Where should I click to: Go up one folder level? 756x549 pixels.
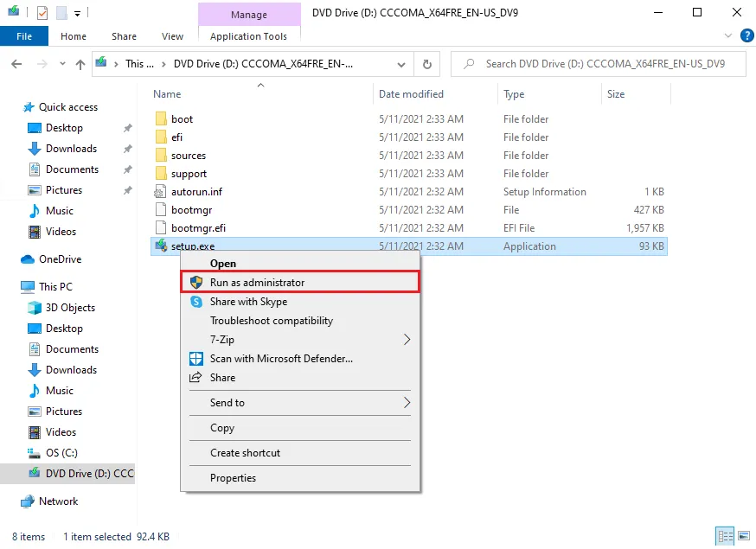coord(80,64)
